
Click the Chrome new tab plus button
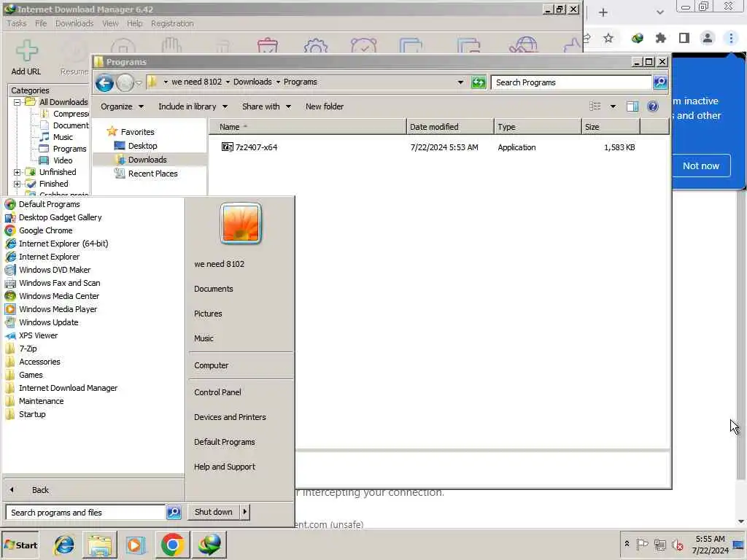point(603,12)
